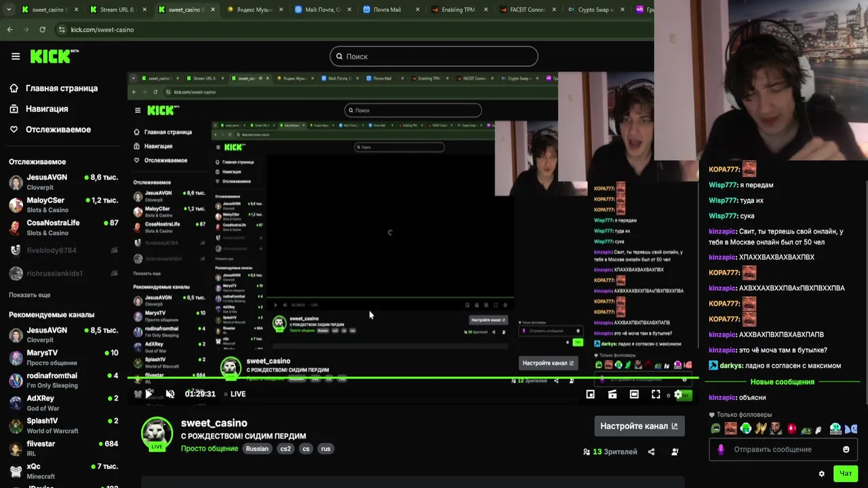Click the sweet_casino channel avatar with the LIVE badge
This screenshot has width=868, height=488.
click(157, 433)
